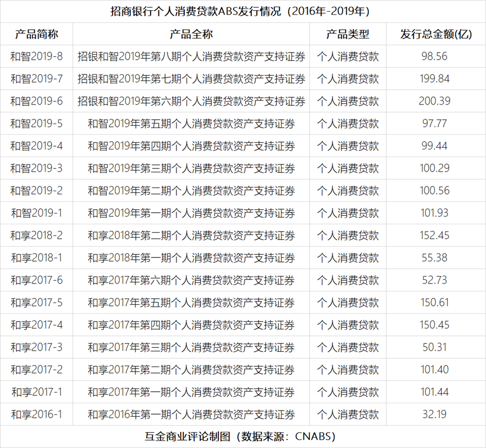The height and width of the screenshot is (448, 486).
Task: Click the 和享2016-1 row label
Action: 35,414
